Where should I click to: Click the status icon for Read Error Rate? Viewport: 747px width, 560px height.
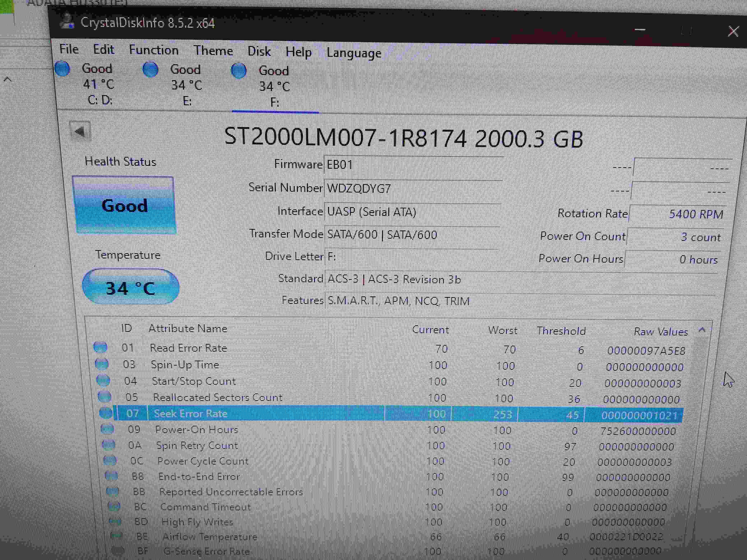(x=100, y=347)
